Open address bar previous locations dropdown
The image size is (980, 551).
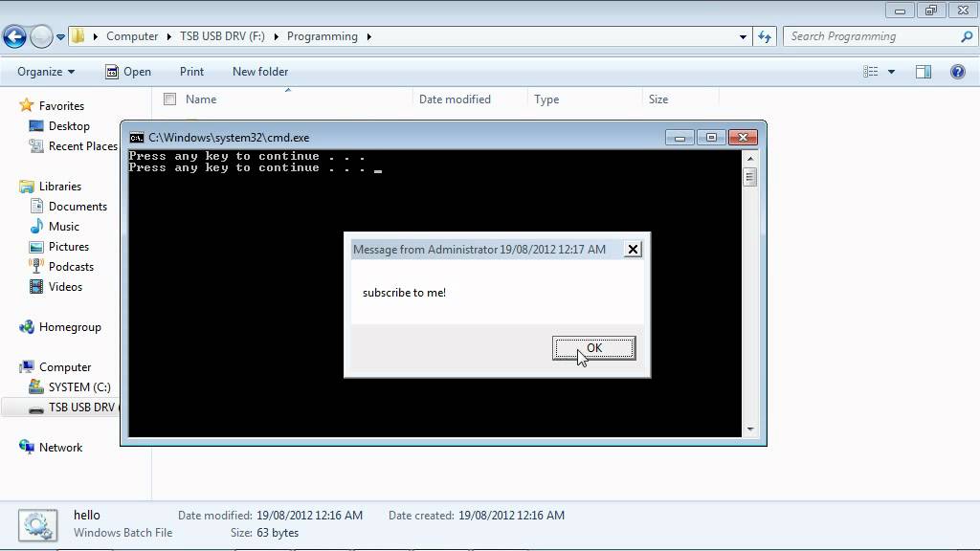point(743,37)
